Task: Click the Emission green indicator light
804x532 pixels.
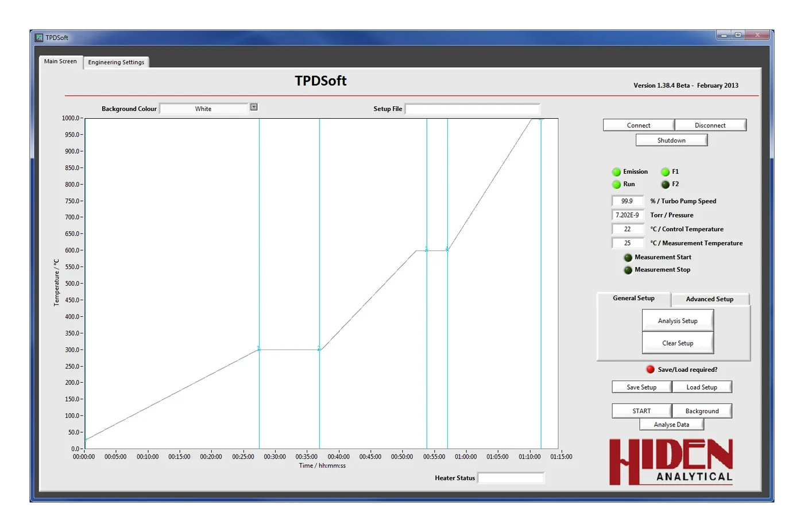Action: click(x=616, y=172)
